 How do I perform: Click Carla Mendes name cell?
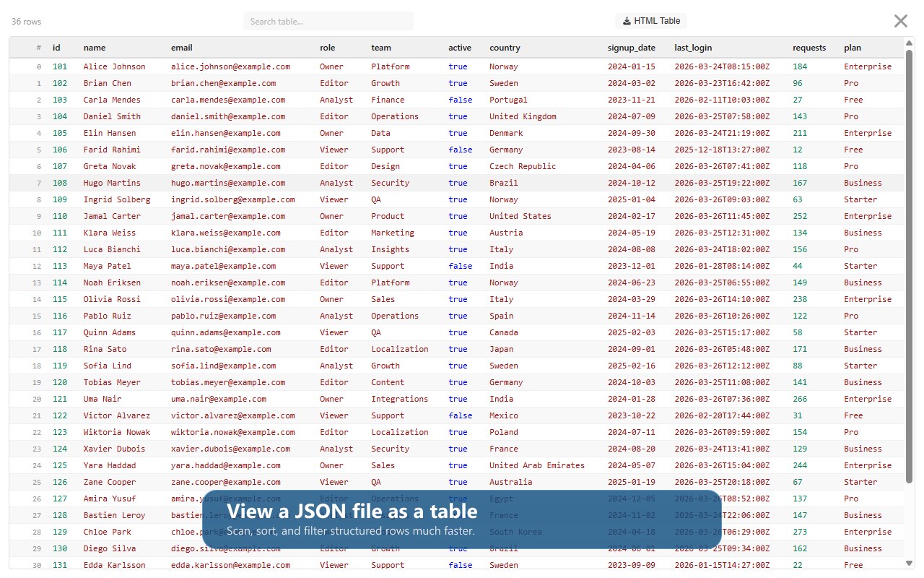(112, 100)
